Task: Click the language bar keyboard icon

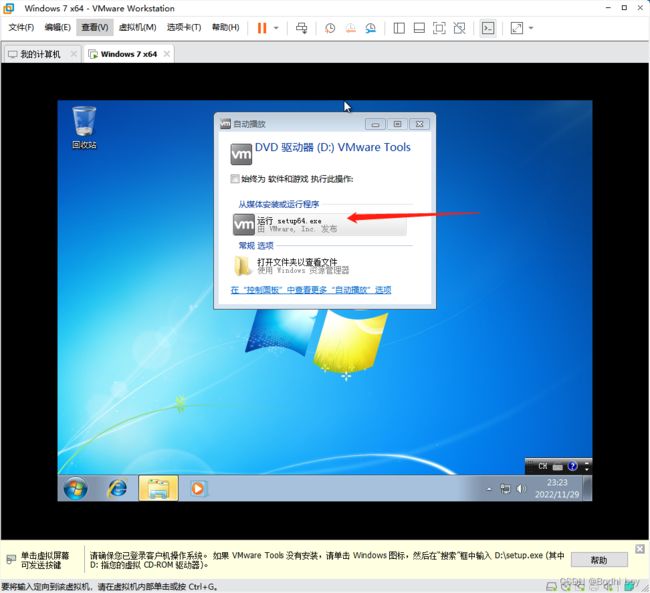Action: 558,467
